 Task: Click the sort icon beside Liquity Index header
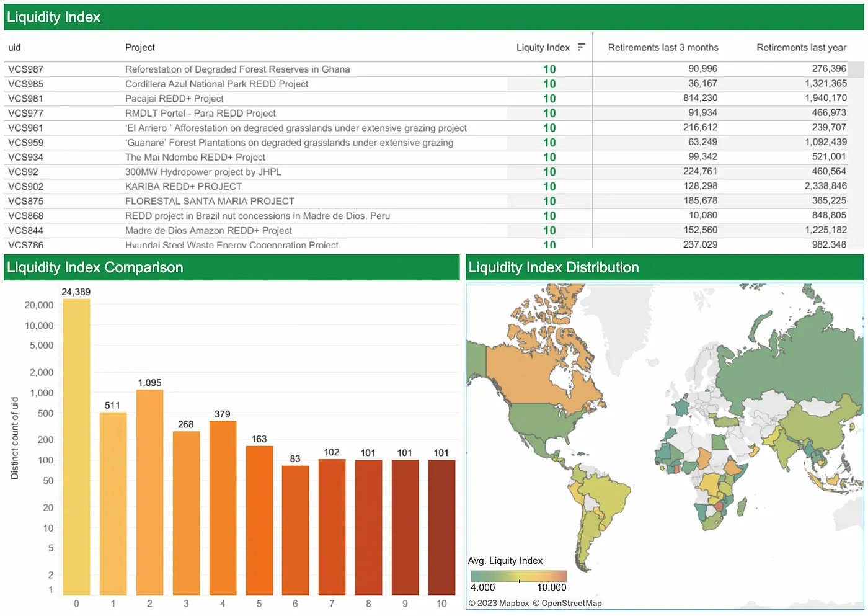(581, 47)
